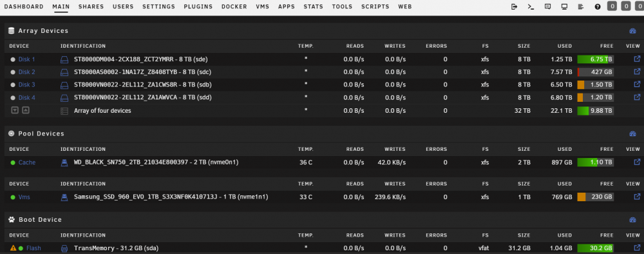Open Disk 4 settings link
The image size is (644, 254).
26,97
